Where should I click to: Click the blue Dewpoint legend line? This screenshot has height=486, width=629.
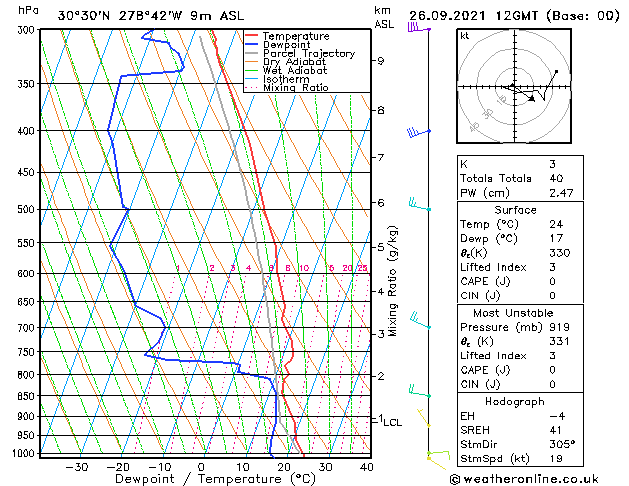pos(251,45)
